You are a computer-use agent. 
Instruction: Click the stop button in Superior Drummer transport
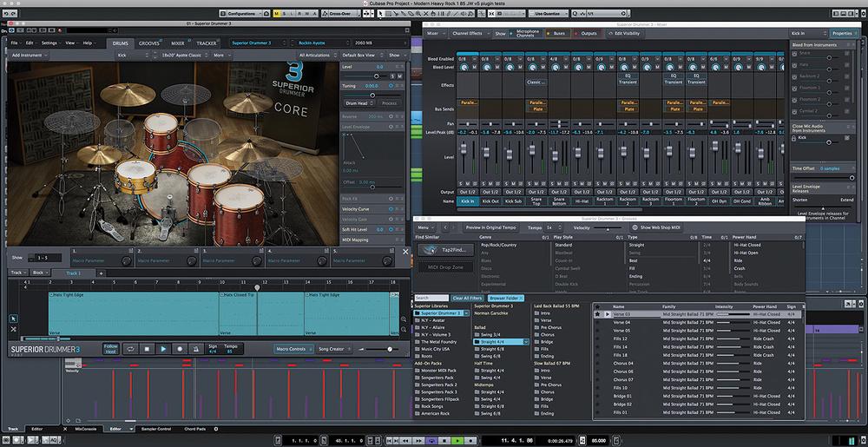coord(147,349)
